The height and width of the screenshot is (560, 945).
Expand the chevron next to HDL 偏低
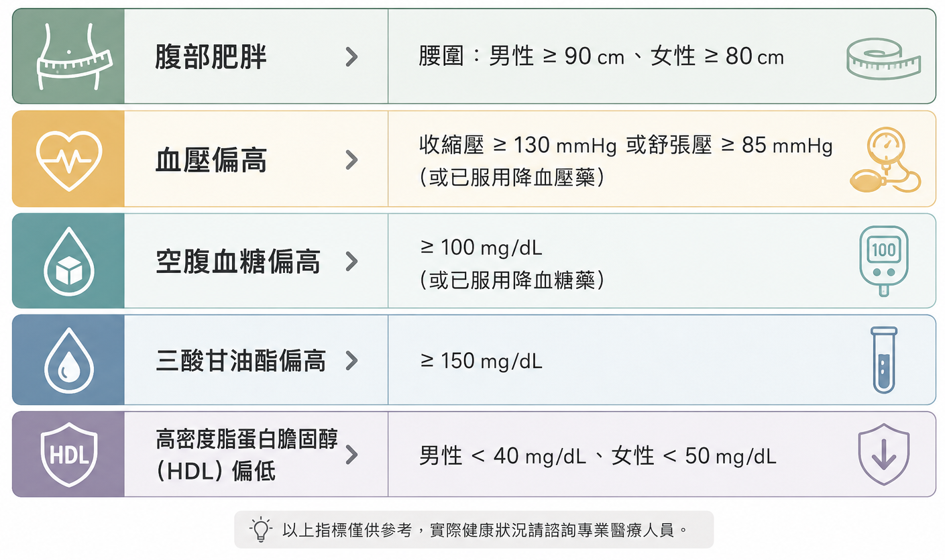click(351, 455)
